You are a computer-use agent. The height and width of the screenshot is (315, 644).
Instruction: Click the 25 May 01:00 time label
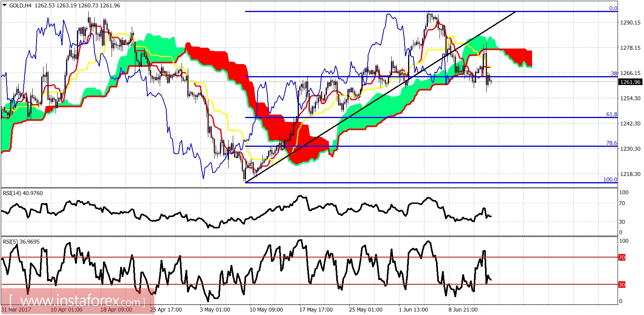click(x=366, y=310)
